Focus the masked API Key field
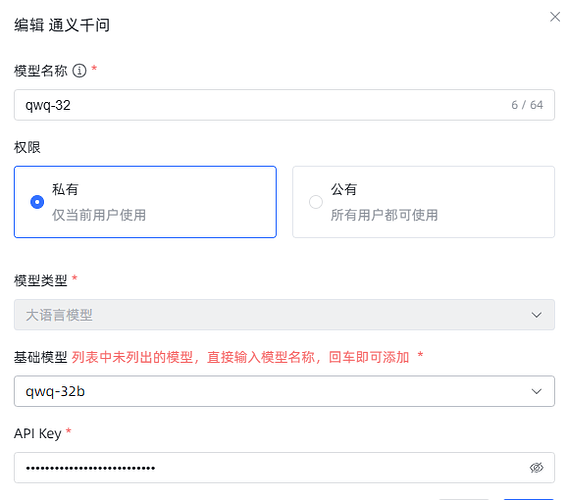 284,467
